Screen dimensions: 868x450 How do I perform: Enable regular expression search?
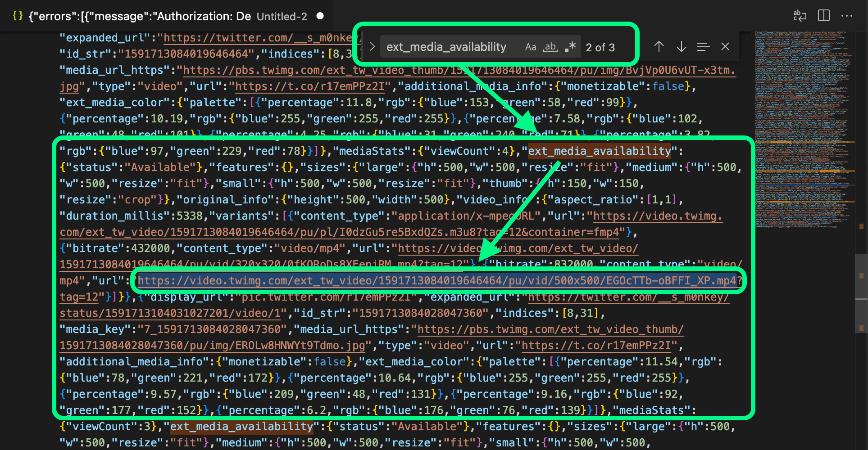pos(570,46)
